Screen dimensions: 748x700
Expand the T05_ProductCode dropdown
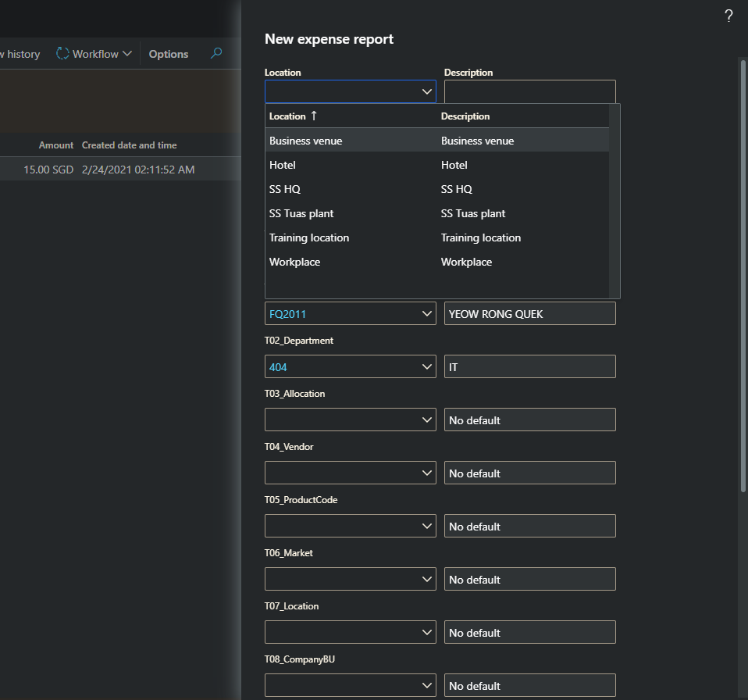426,527
